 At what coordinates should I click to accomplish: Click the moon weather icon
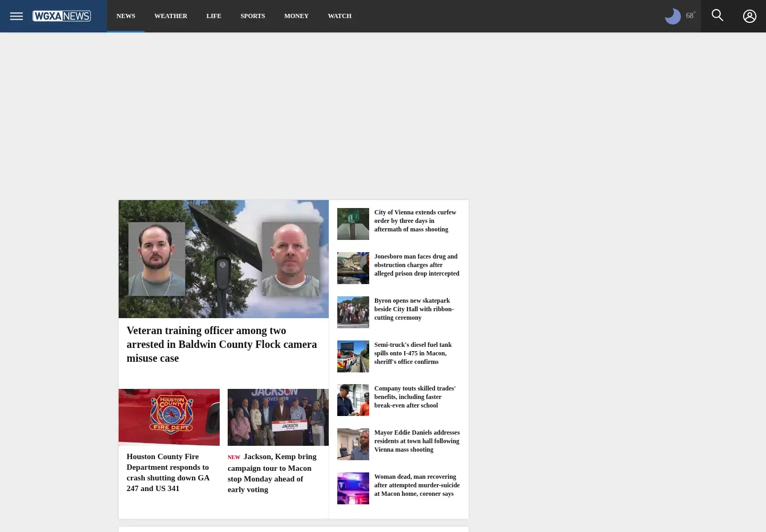(x=673, y=16)
